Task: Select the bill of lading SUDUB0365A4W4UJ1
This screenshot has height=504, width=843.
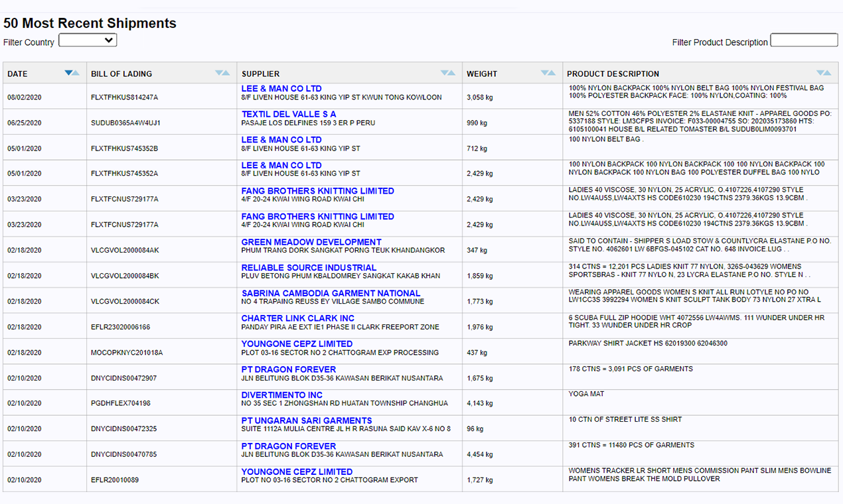Action: click(x=125, y=123)
